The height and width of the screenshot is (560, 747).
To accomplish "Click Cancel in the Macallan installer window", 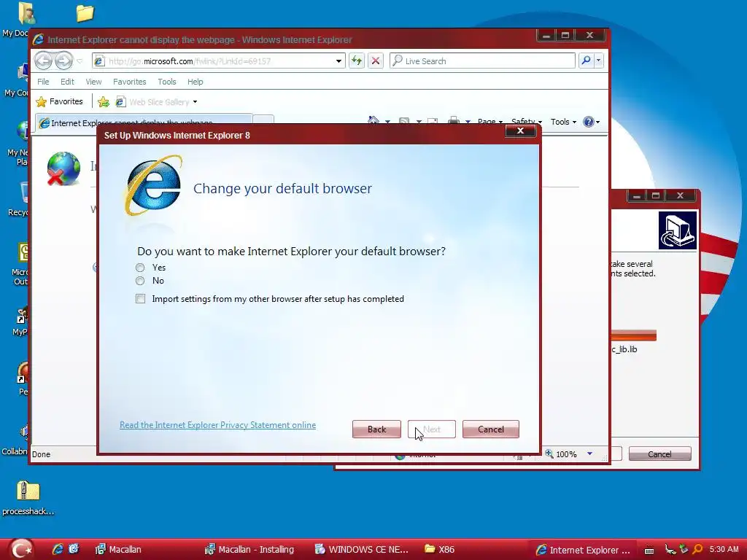I will pyautogui.click(x=659, y=454).
